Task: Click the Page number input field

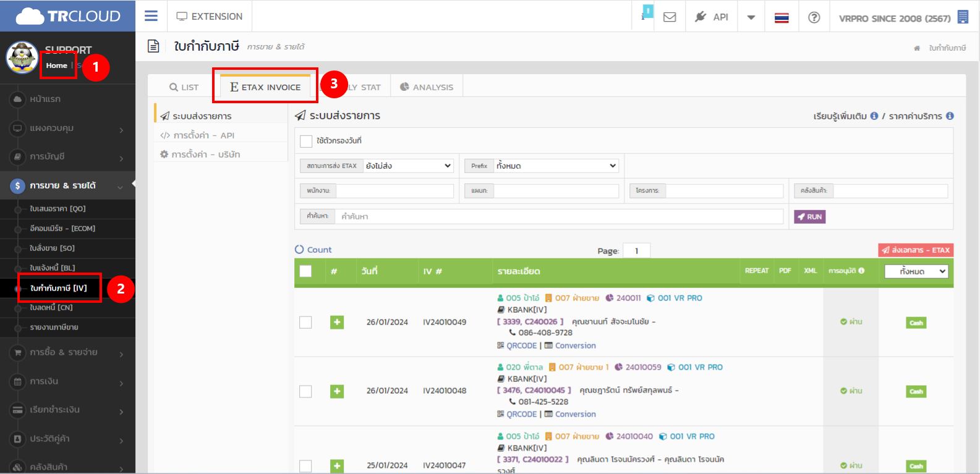Action: (636, 250)
